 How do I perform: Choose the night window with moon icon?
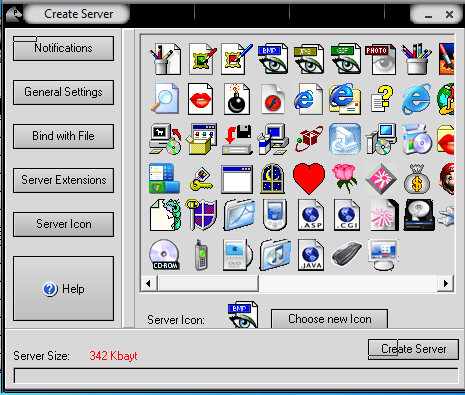[273, 179]
